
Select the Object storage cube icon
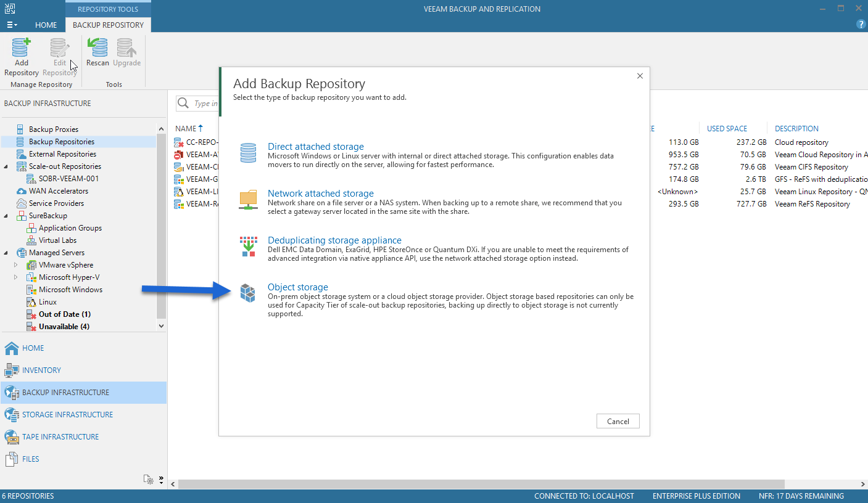pos(248,293)
